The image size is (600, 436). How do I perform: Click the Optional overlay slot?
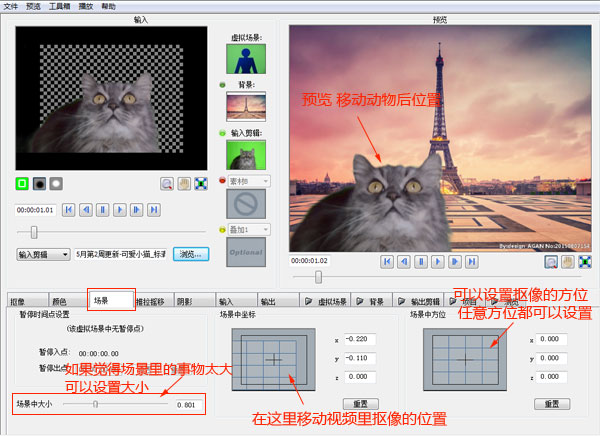[246, 252]
